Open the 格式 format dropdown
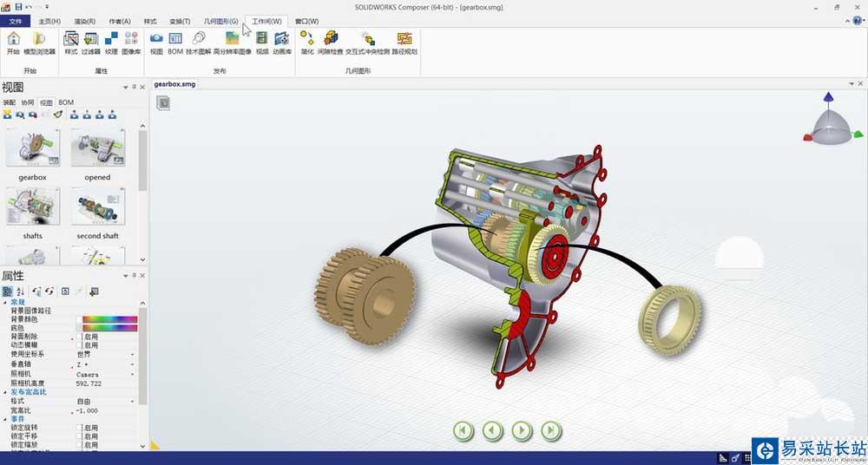Image resolution: width=868 pixels, height=465 pixels. (132, 402)
